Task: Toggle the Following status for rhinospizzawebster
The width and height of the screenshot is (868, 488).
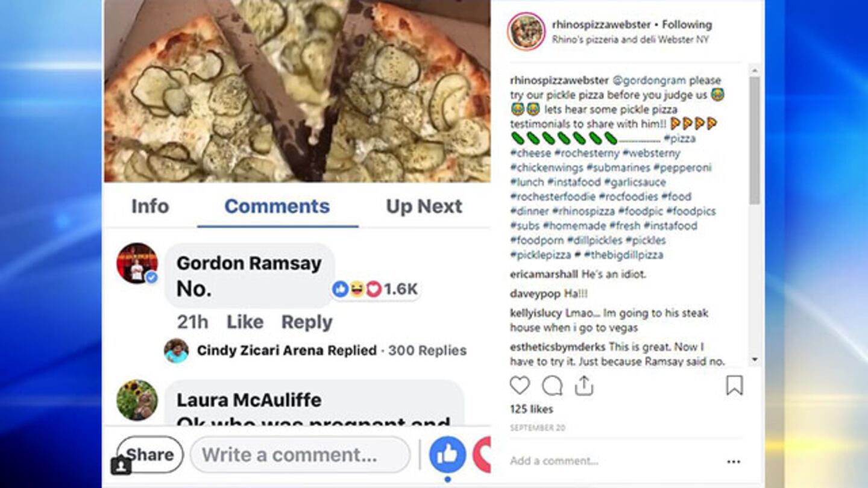Action: [x=687, y=25]
